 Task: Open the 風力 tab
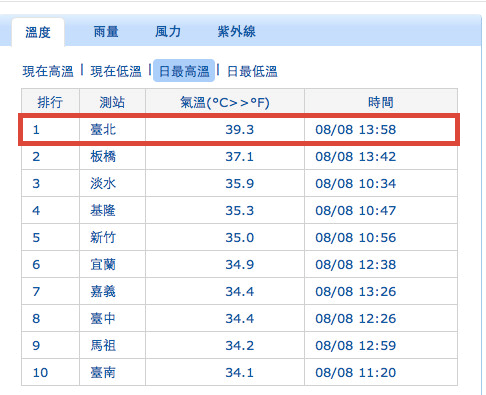pyautogui.click(x=168, y=32)
